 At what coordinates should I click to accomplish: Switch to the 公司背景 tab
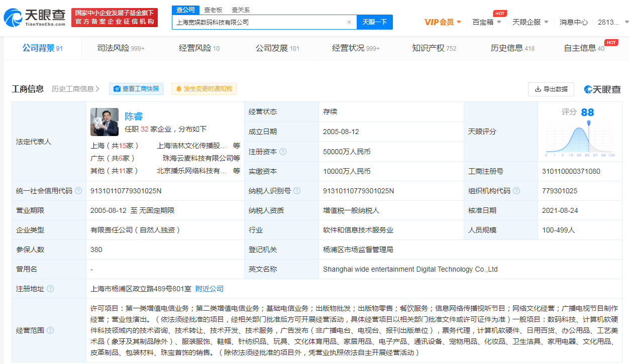[42, 48]
